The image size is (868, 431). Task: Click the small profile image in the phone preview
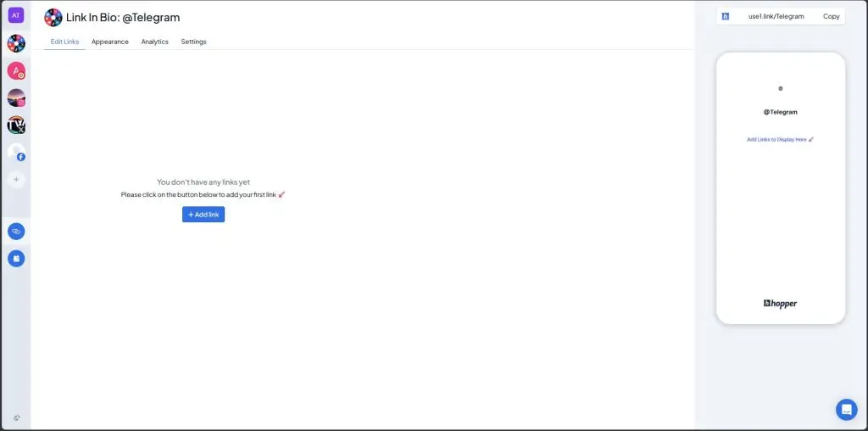[x=781, y=88]
